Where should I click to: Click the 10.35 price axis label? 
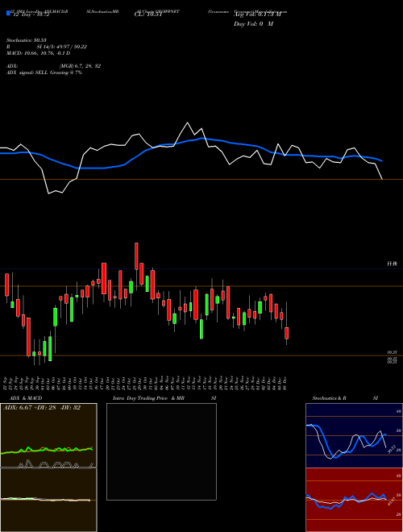pos(393,353)
